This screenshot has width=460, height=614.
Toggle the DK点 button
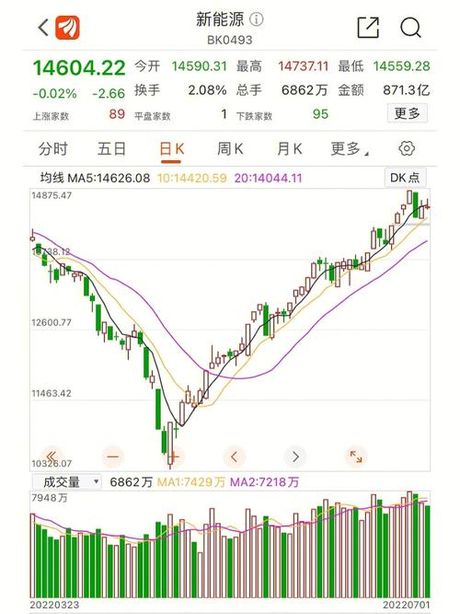pos(405,178)
